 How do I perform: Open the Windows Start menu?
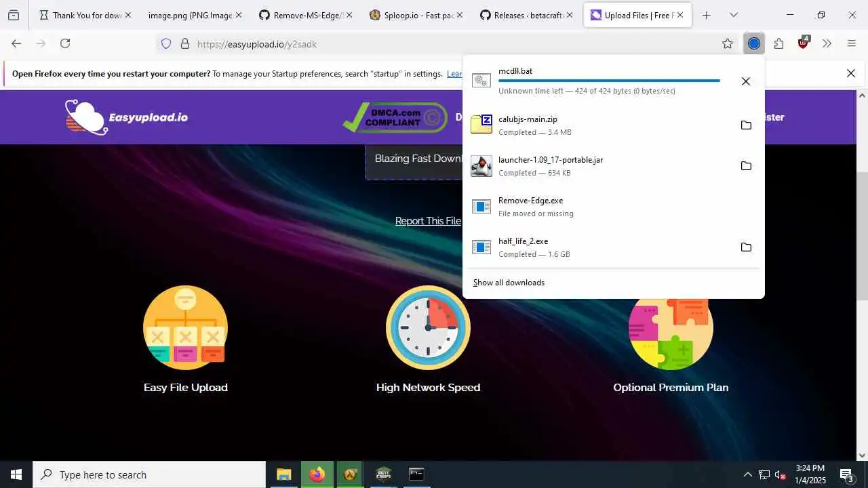tap(16, 474)
